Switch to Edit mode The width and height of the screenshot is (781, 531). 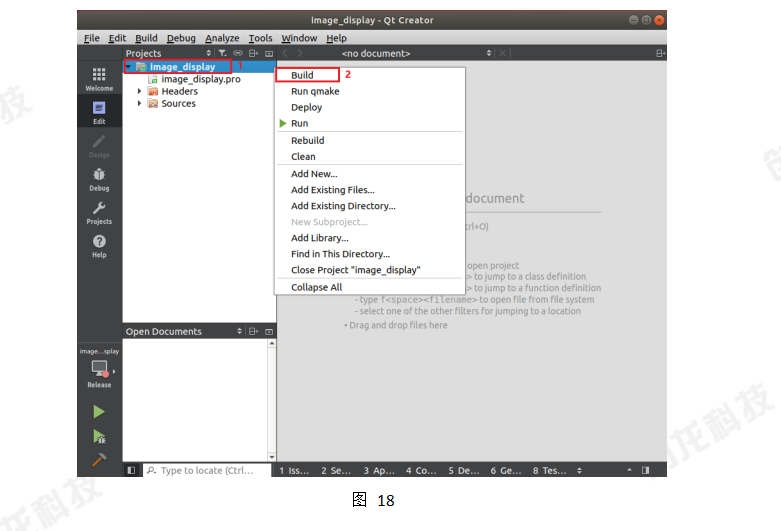point(99,113)
